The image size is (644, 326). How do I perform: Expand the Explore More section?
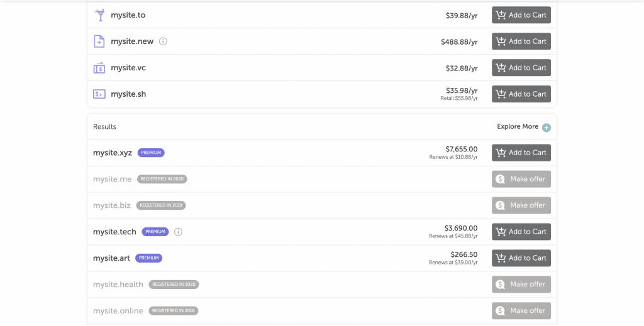[518, 127]
